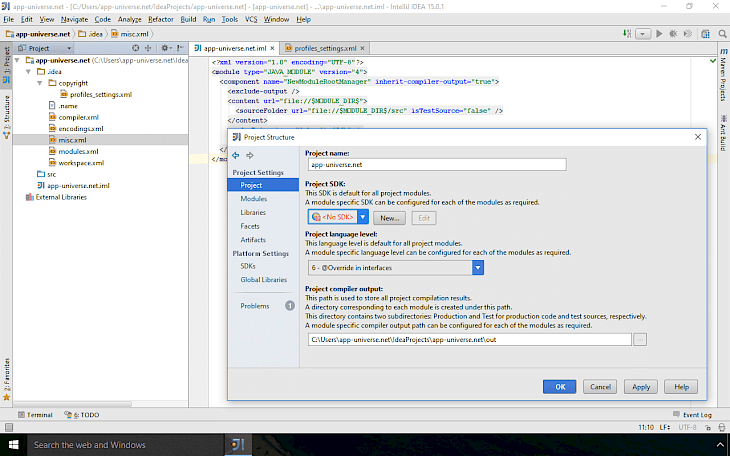The width and height of the screenshot is (730, 456).
Task: Select workspace.xml in project tree
Action: [81, 163]
